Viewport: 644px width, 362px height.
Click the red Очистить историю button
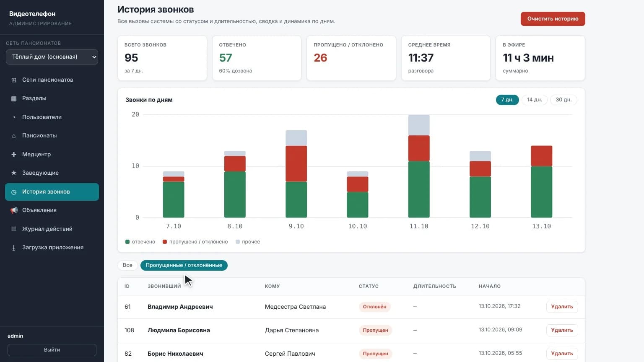click(x=553, y=19)
